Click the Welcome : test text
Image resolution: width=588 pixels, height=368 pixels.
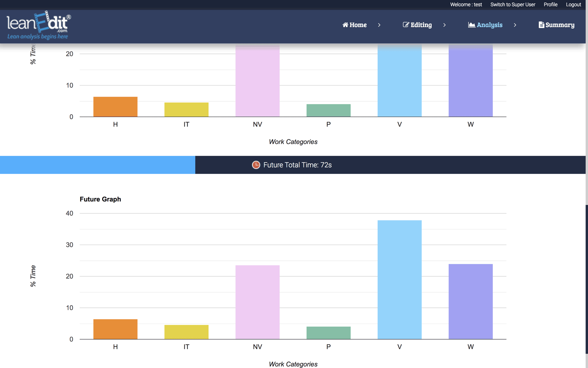466,5
